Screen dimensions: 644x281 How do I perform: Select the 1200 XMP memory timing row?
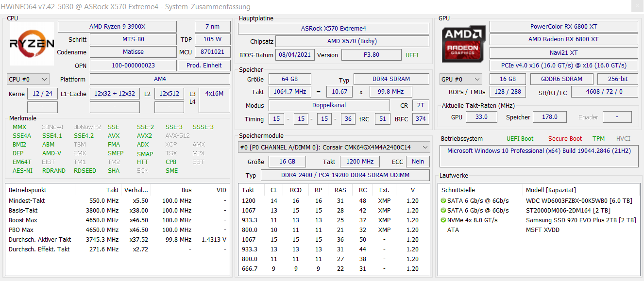pos(334,200)
